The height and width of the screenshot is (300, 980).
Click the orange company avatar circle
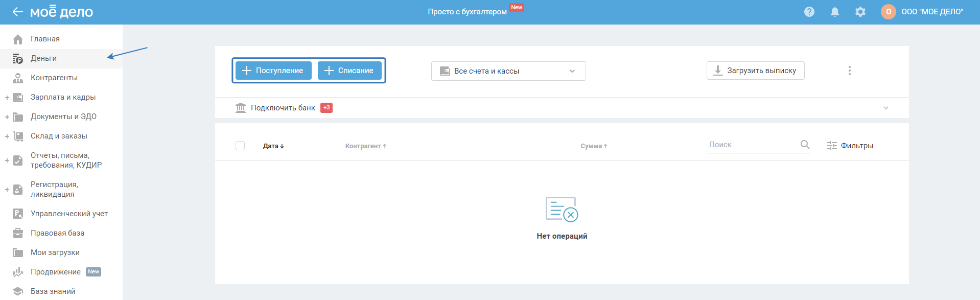pos(889,12)
